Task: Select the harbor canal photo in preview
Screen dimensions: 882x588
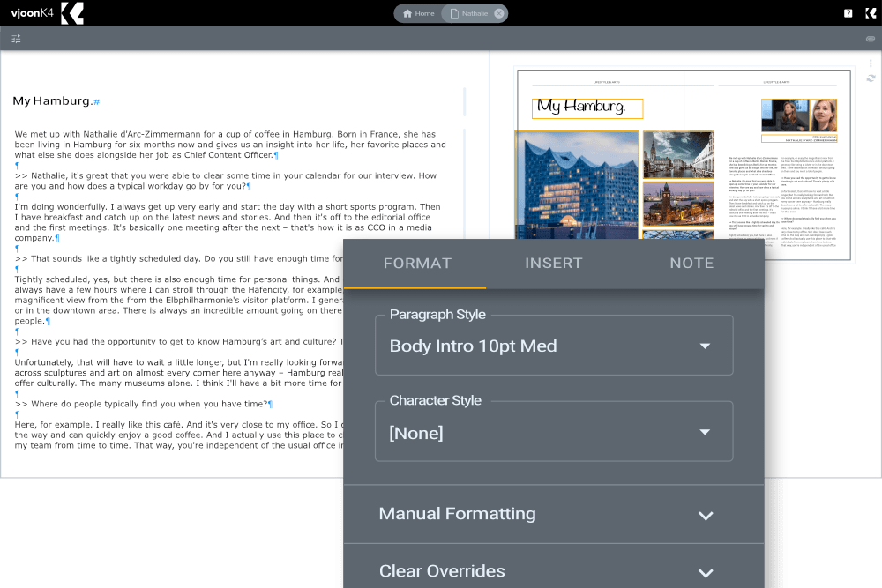Action: click(678, 154)
